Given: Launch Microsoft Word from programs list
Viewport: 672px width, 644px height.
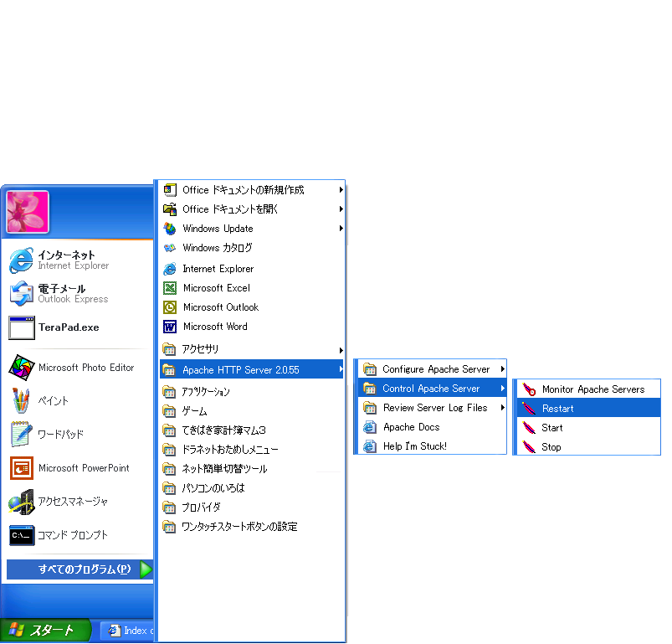Looking at the screenshot, I should (x=170, y=327).
